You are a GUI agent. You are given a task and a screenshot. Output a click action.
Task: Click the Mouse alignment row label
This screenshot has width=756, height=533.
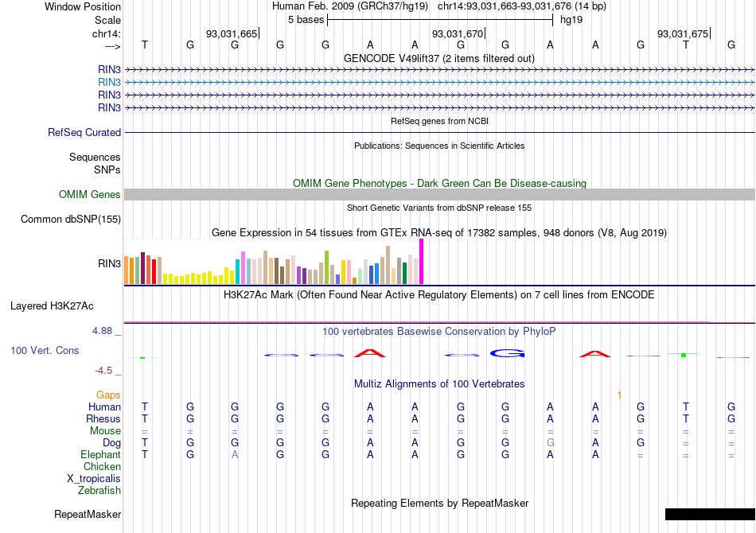click(106, 431)
